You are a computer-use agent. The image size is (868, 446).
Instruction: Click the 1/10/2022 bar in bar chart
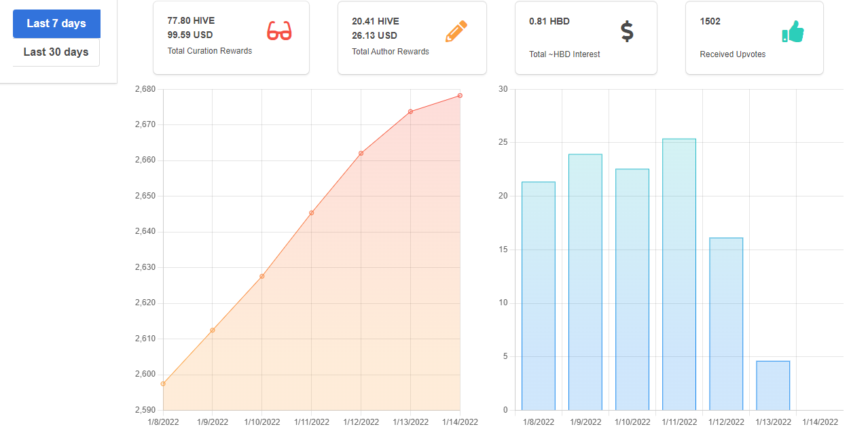click(632, 290)
